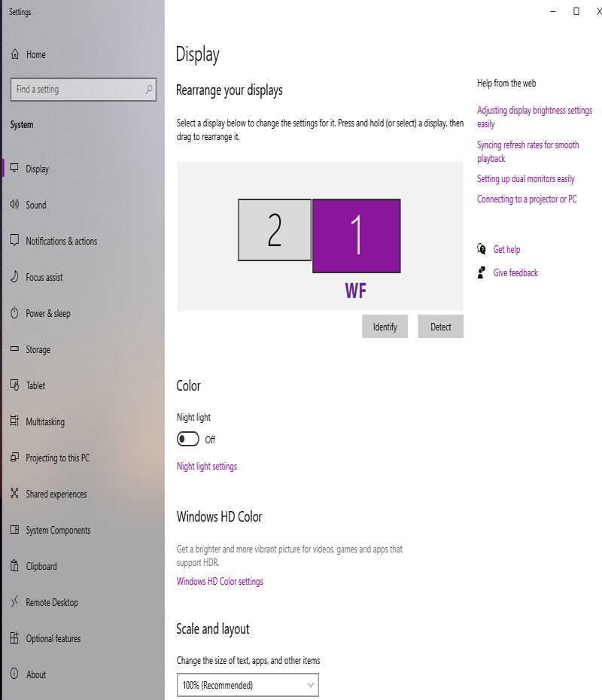Screen dimensions: 602x700
Task: Click the Home house icon
Action: click(15, 54)
